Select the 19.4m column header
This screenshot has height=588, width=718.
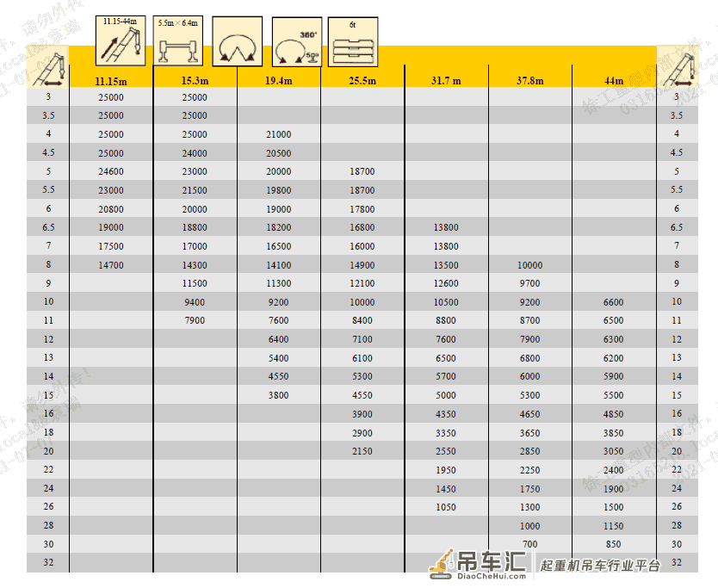278,81
